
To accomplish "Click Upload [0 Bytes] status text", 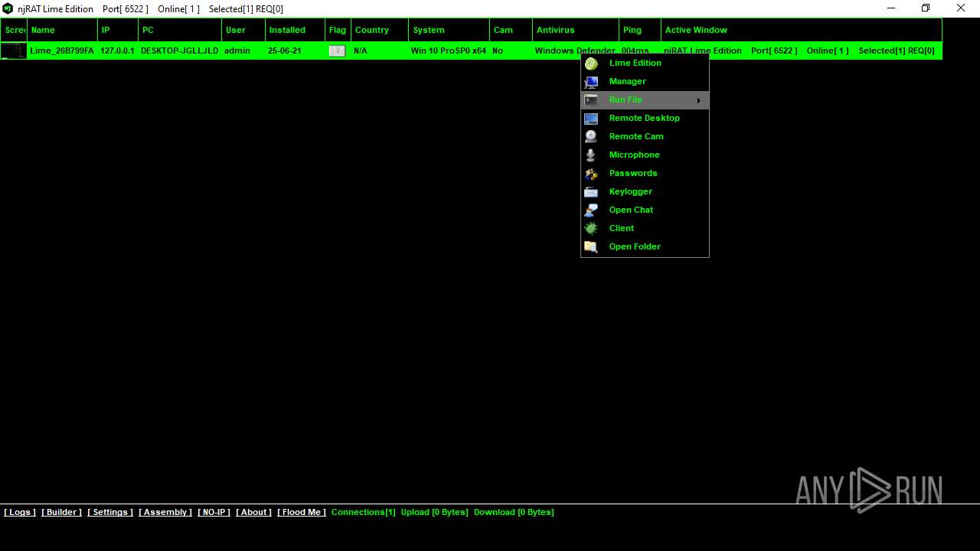I will 435,512.
